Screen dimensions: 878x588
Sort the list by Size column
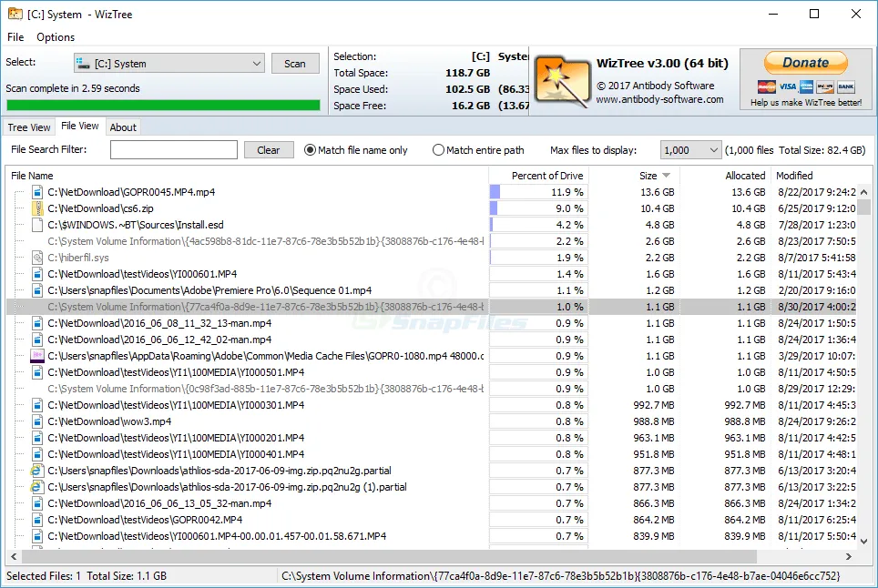pyautogui.click(x=648, y=176)
